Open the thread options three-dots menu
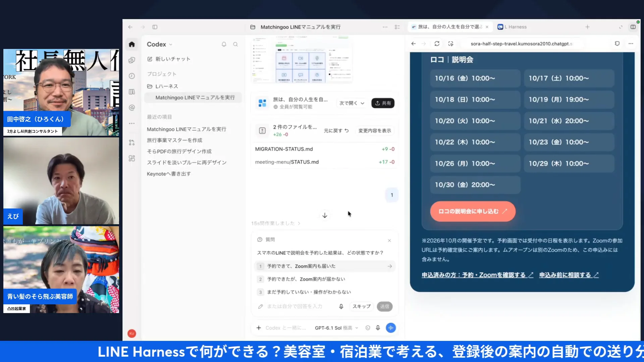The image size is (644, 362). [x=385, y=27]
